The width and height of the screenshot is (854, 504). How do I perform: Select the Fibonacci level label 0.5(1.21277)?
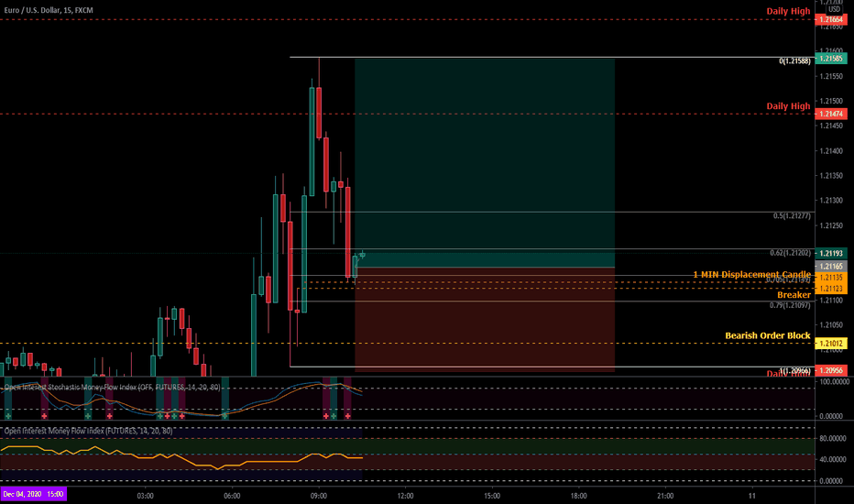792,216
